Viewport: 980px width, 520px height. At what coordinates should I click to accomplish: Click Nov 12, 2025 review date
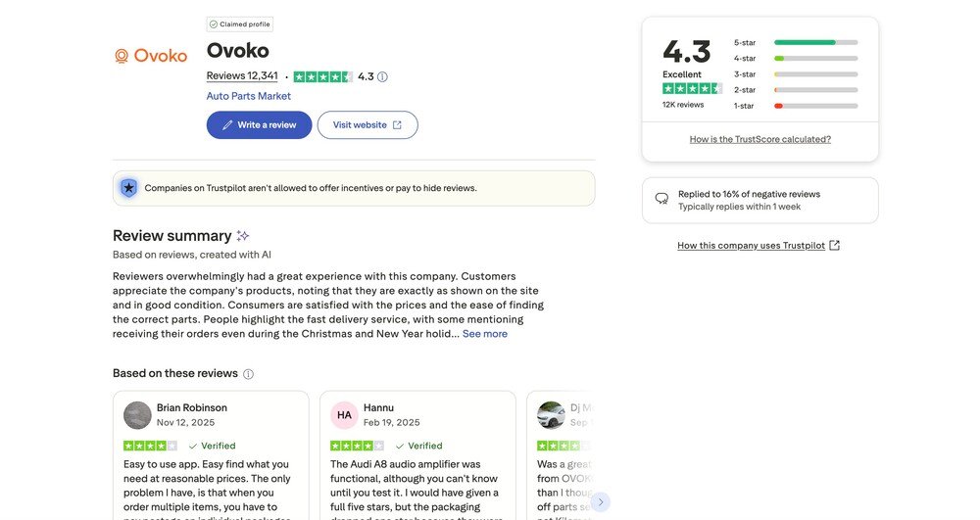coord(185,423)
